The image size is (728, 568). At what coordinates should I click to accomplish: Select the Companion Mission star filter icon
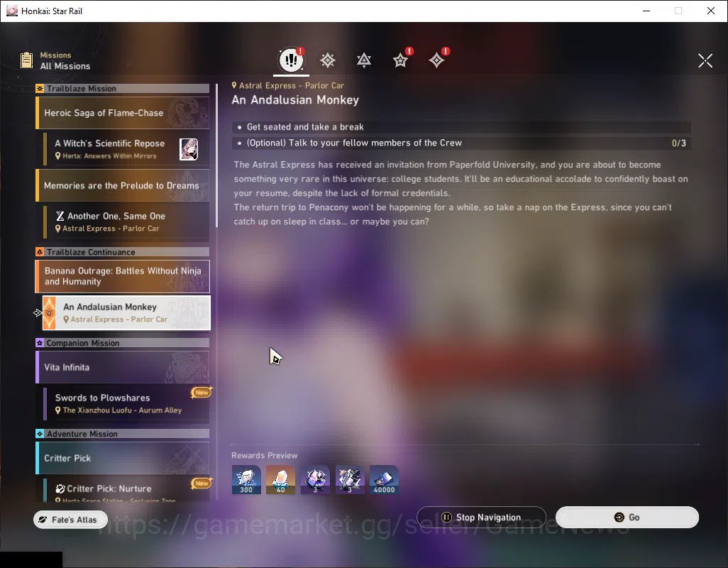pyautogui.click(x=400, y=60)
